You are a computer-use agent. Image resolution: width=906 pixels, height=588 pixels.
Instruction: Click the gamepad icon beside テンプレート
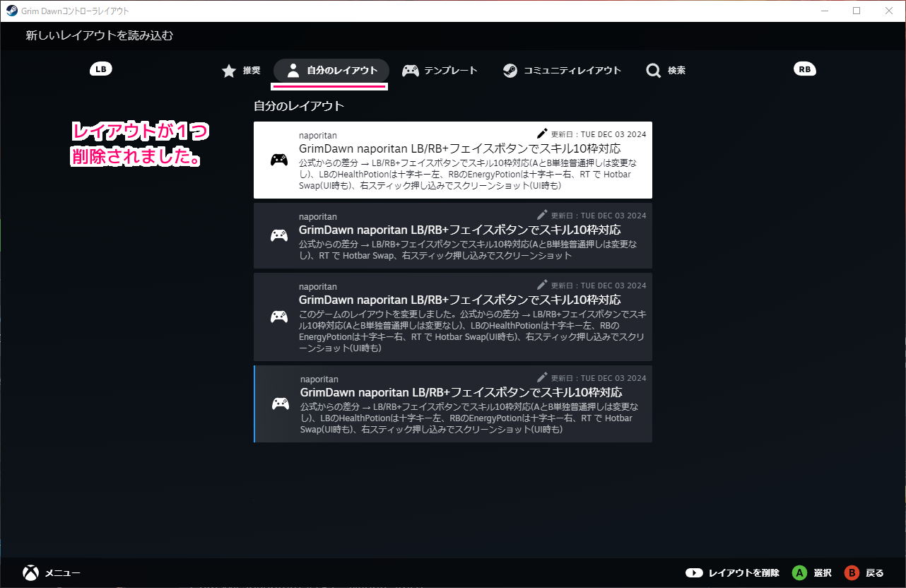(411, 71)
